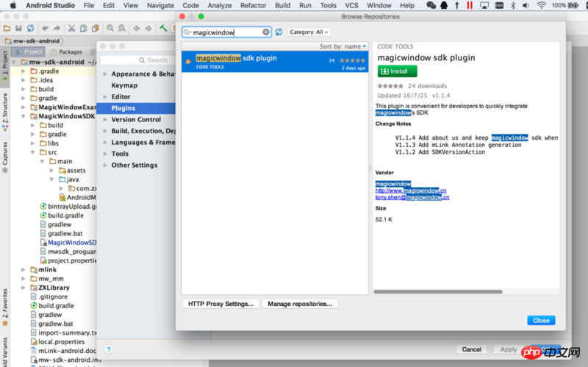This screenshot has height=367, width=588.
Task: Open the VCS menu
Action: (x=351, y=5)
